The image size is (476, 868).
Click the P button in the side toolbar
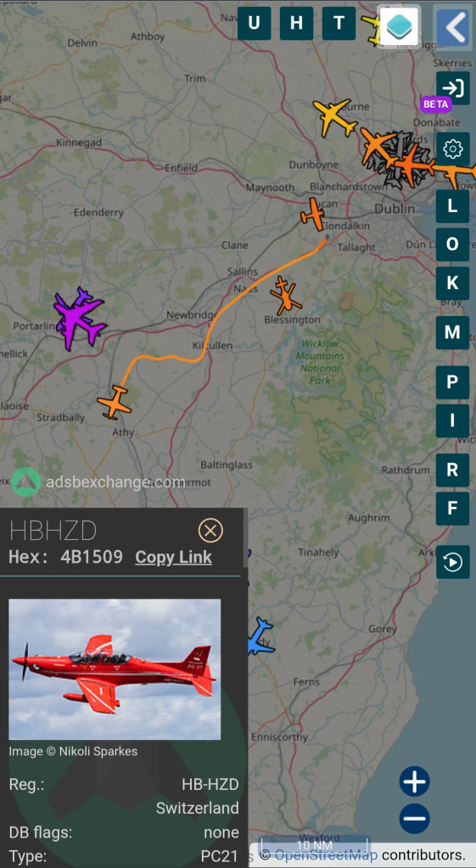pyautogui.click(x=453, y=382)
